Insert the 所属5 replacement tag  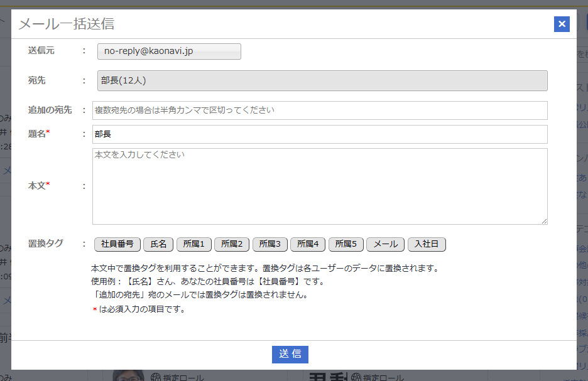[x=346, y=244]
